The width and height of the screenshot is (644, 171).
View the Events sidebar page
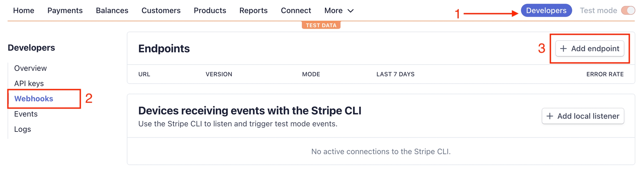26,114
